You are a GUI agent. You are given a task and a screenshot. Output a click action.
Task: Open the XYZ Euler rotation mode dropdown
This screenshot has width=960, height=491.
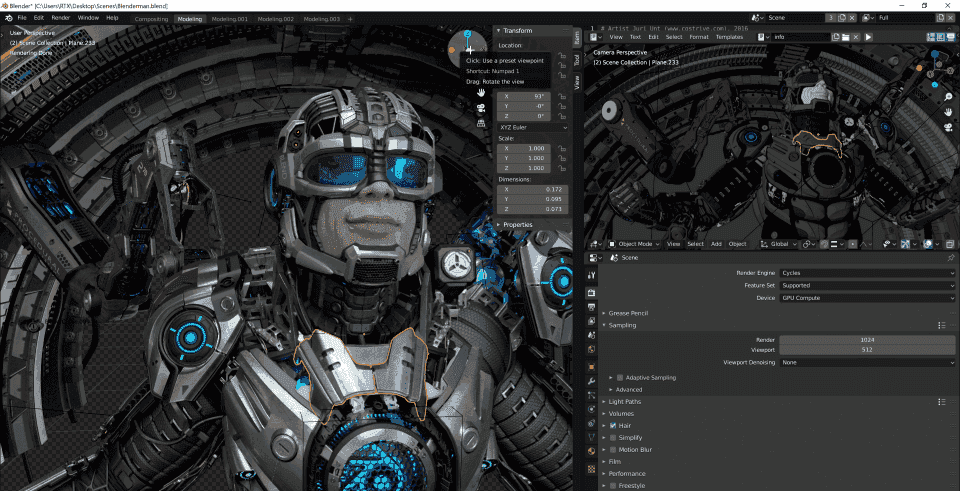(533, 127)
